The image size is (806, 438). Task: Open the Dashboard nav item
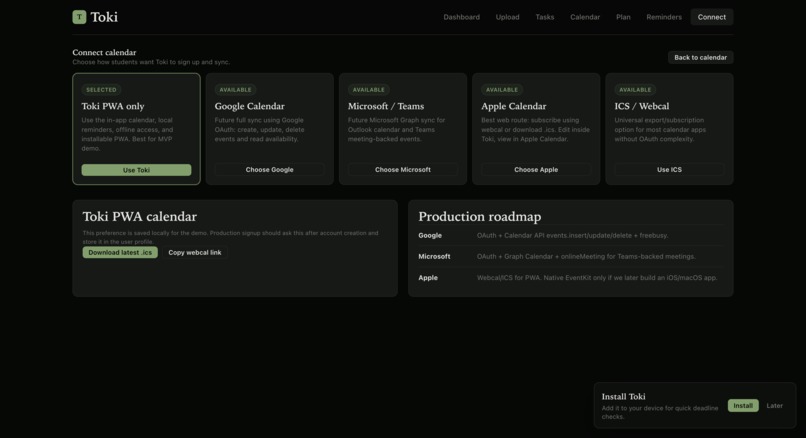coord(462,17)
